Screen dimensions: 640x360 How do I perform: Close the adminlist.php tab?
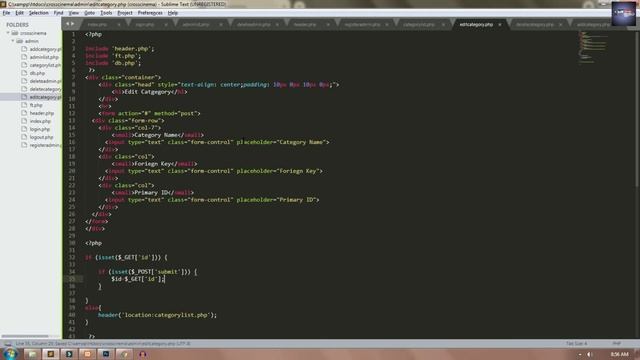click(x=221, y=24)
